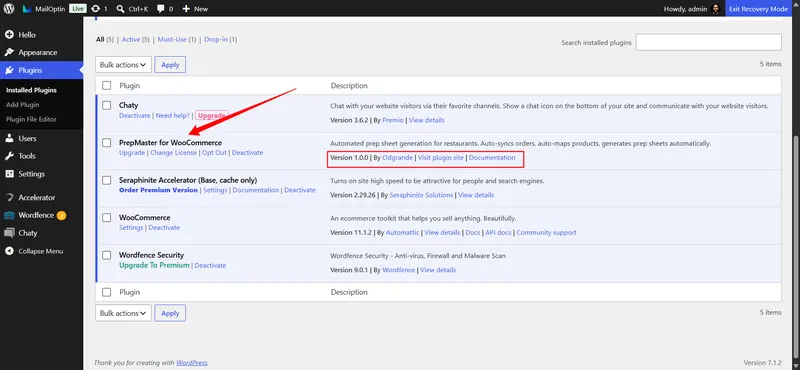Deactivate Seraphinite Accelerator plugin

coord(300,190)
